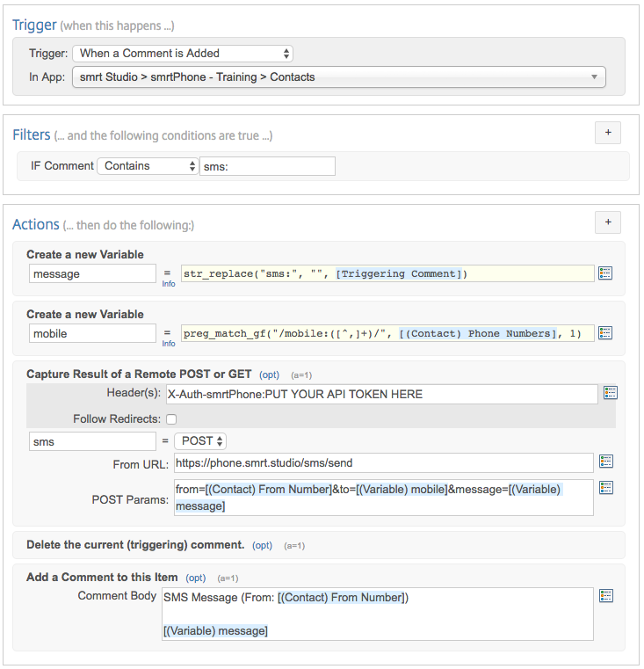Click Info link under message variable equals sign
Viewport: 644px width, 669px height.
[x=169, y=284]
